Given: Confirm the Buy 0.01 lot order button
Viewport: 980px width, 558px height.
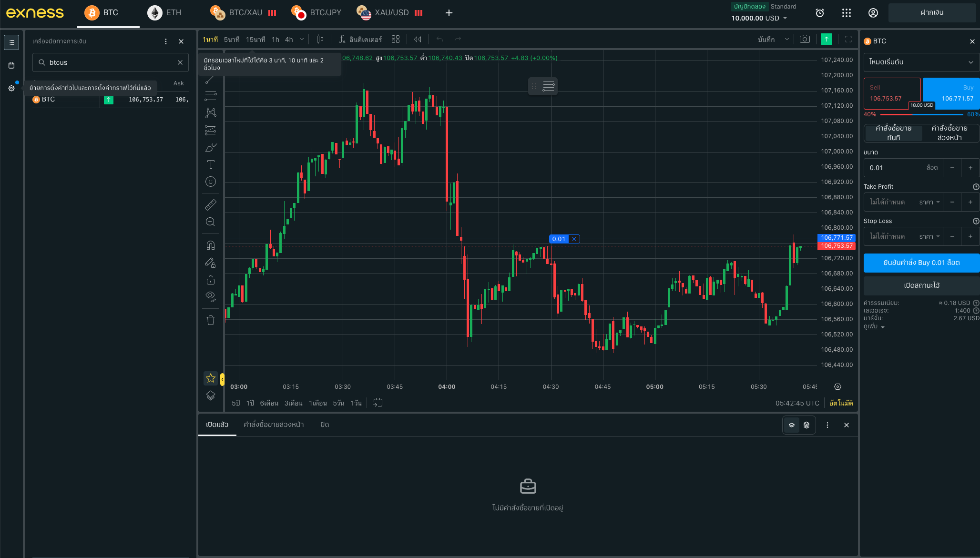Looking at the screenshot, I should click(921, 263).
